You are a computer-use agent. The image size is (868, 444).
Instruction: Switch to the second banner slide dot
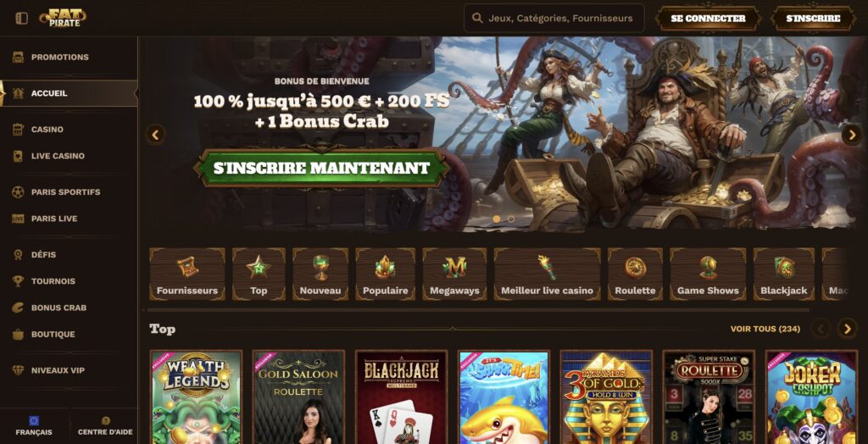[x=511, y=219]
